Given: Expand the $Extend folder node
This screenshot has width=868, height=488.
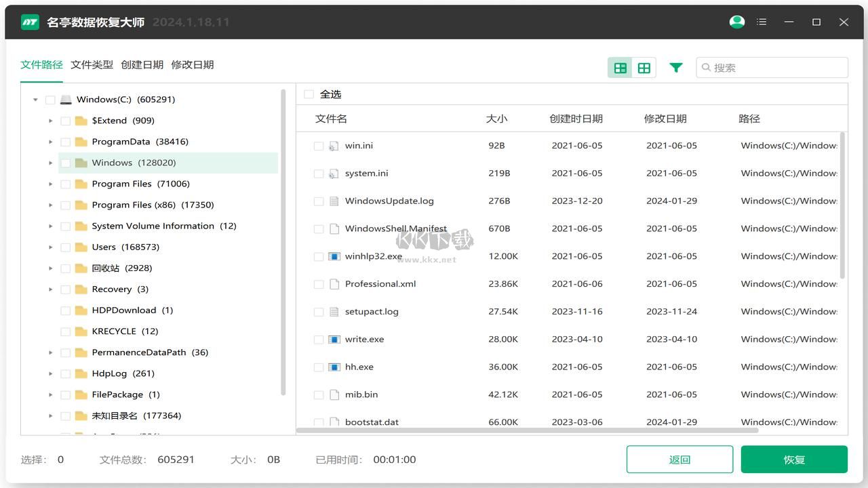Looking at the screenshot, I should coord(51,121).
